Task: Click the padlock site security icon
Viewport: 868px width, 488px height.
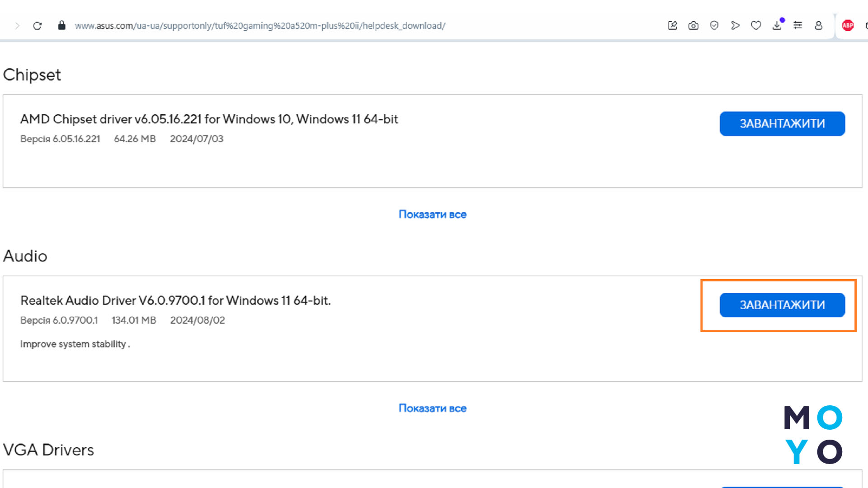Action: pos(62,25)
